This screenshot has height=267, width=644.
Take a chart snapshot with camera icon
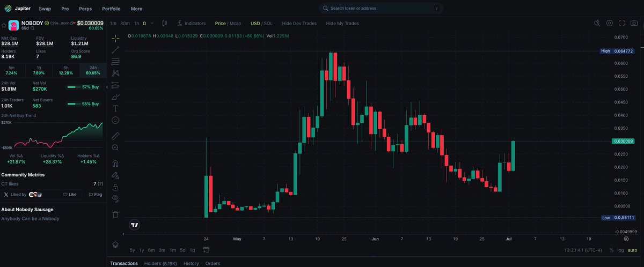[634, 23]
